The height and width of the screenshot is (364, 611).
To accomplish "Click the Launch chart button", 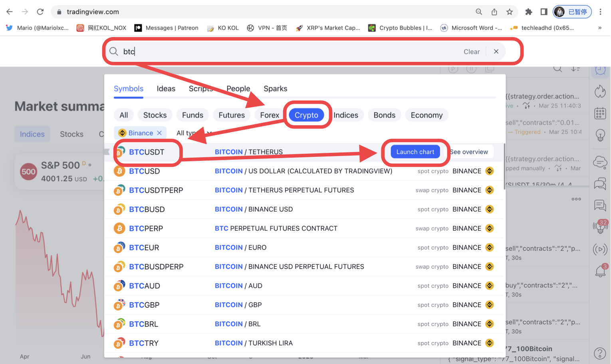I will coord(415,152).
